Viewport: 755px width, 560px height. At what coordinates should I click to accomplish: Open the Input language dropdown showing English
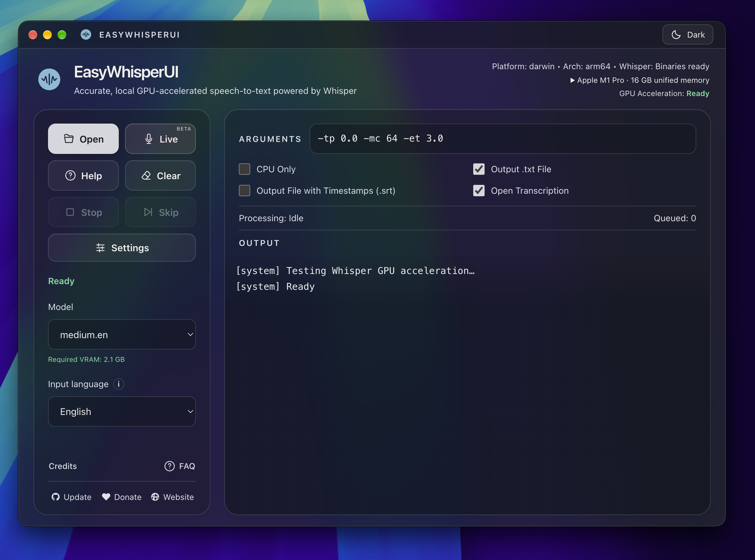pyautogui.click(x=122, y=411)
